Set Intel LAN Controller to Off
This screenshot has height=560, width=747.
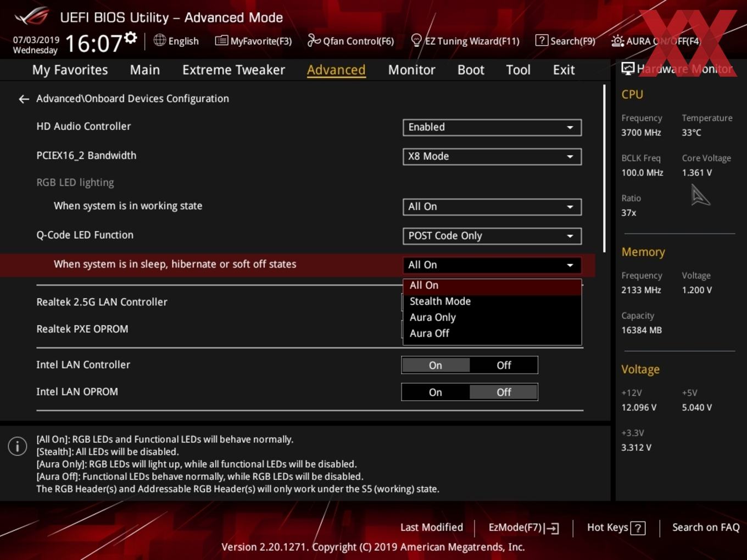pyautogui.click(x=504, y=365)
